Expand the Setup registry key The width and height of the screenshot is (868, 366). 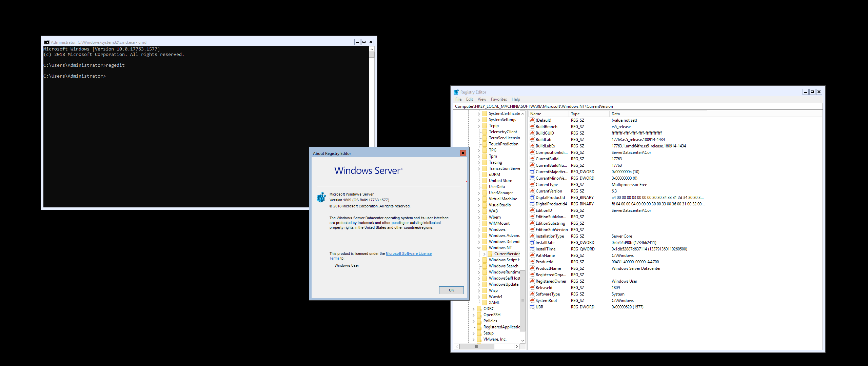[x=473, y=333]
